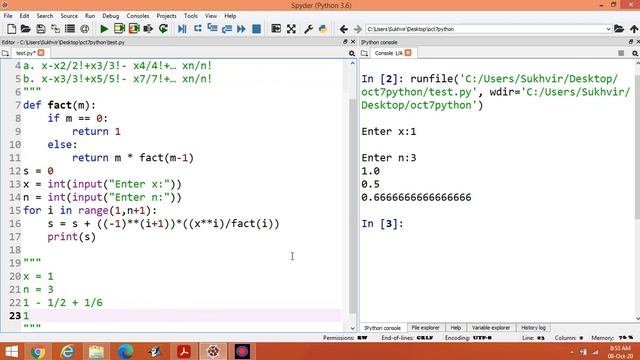Close the test.py editor tab
Viewport: 640px width, 360px height.
(41, 53)
